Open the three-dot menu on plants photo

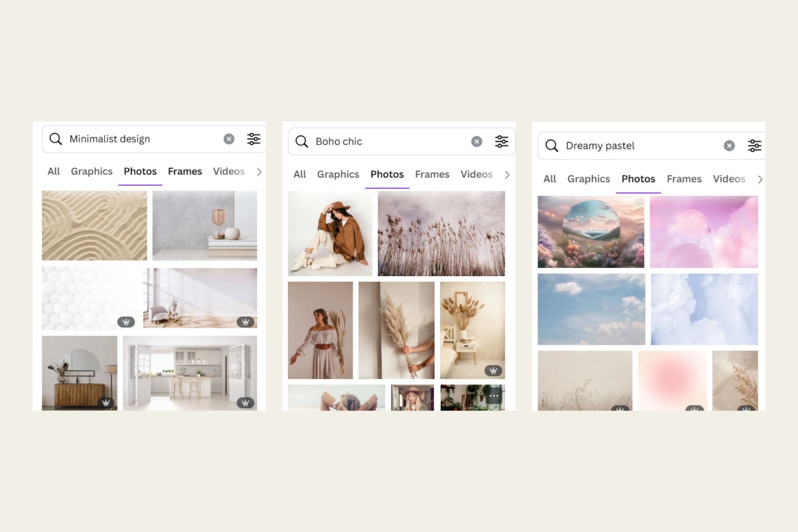coord(494,396)
